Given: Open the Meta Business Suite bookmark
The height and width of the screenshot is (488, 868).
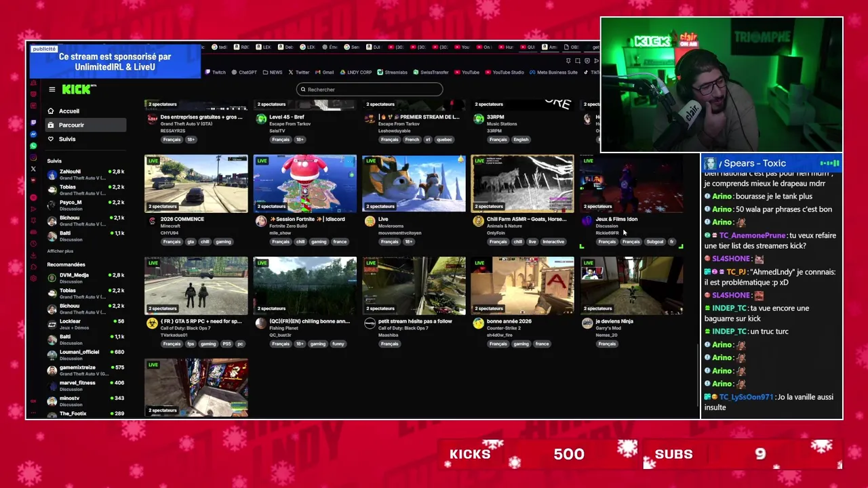Looking at the screenshot, I should (x=553, y=73).
